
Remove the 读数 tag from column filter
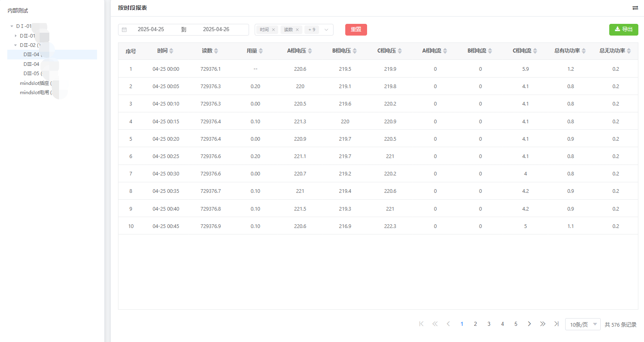(x=297, y=30)
